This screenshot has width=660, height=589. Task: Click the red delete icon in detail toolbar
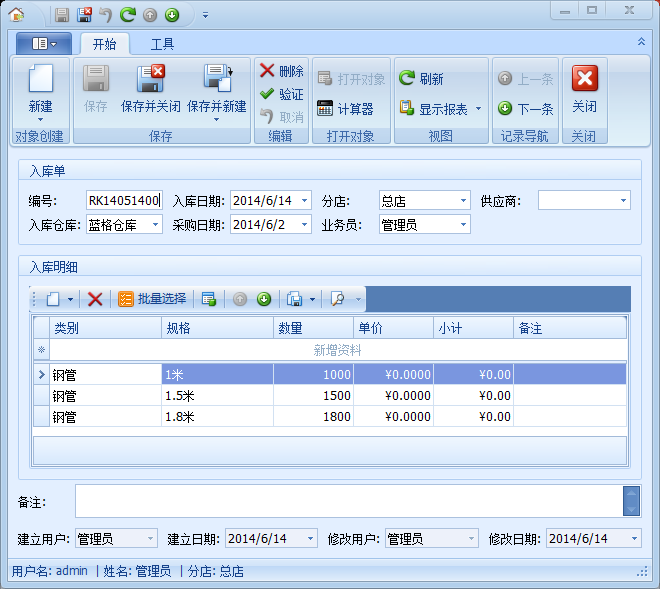click(95, 299)
